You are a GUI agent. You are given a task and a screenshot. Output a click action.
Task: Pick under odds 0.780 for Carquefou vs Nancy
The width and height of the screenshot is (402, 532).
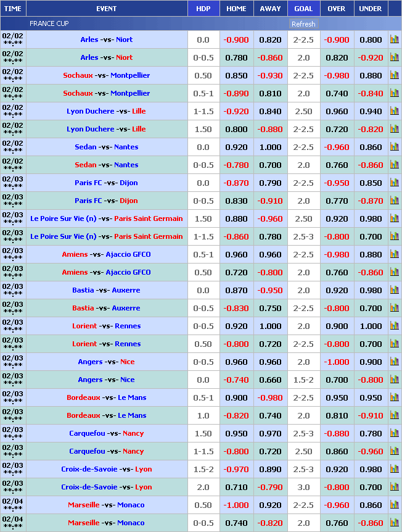click(370, 433)
